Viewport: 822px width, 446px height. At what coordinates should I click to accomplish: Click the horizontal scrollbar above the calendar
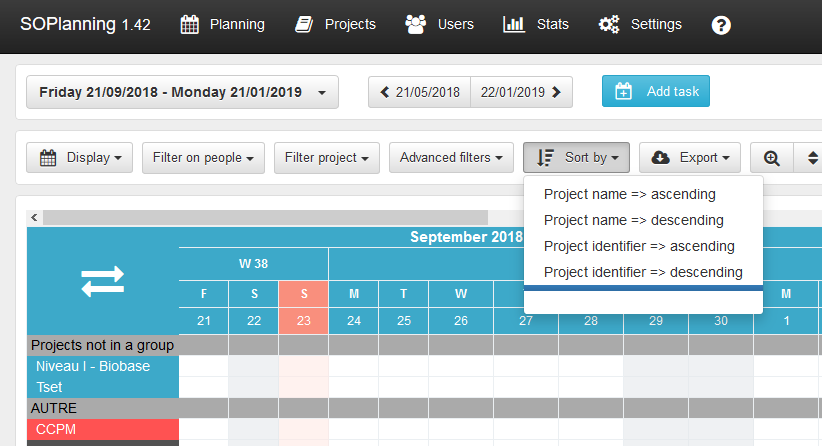tap(265, 217)
